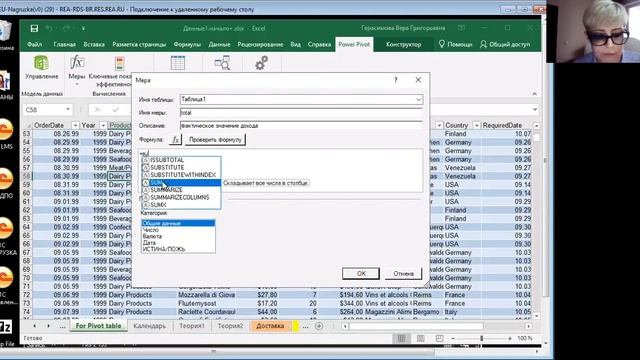The height and width of the screenshot is (360, 640).
Task: Open the Name Box dropdown arrow
Action: 68,109
